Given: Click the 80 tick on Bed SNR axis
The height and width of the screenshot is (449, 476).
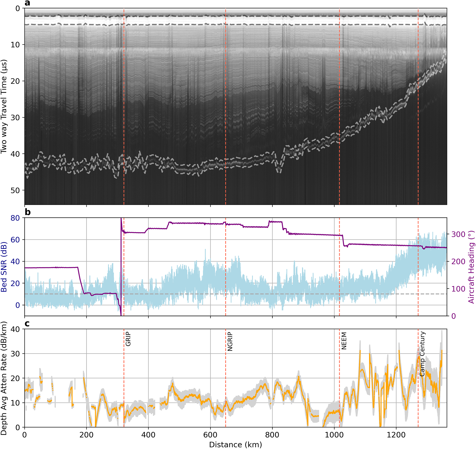Looking at the screenshot, I should 15,218.
